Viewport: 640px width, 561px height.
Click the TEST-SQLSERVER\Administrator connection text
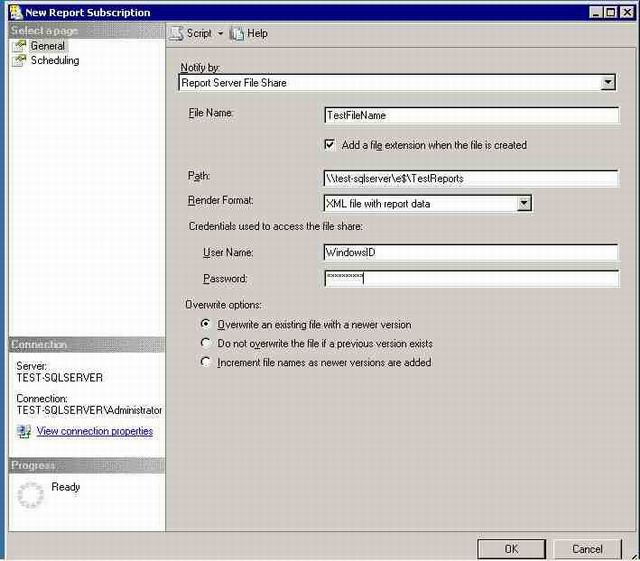click(x=89, y=410)
